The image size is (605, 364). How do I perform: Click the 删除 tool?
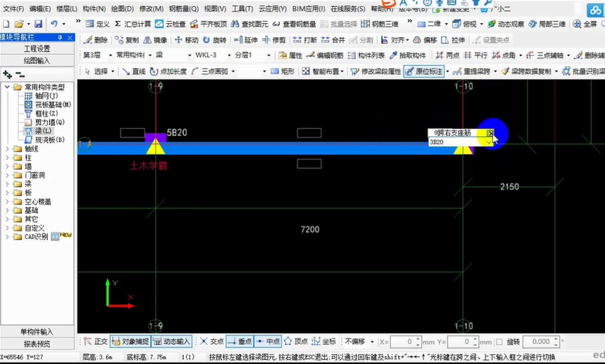[96, 39]
